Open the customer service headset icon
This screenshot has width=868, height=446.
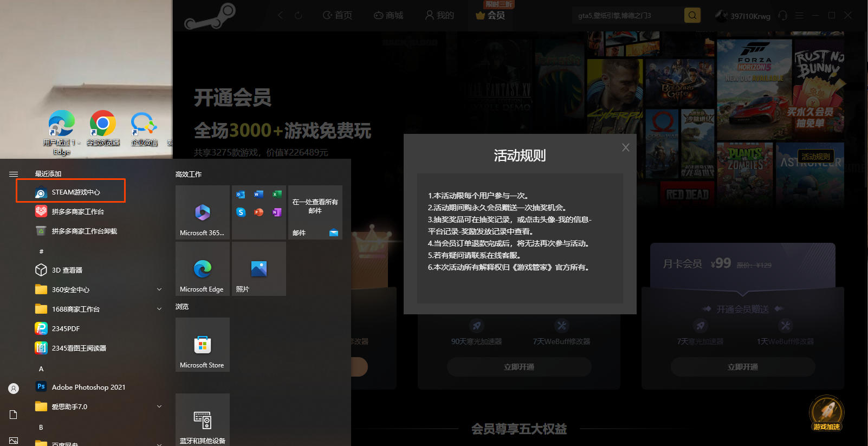coord(782,16)
